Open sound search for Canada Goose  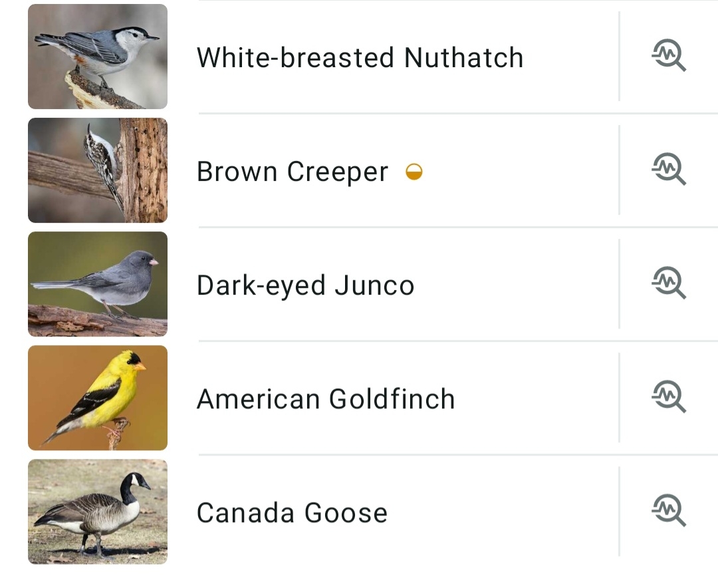pyautogui.click(x=668, y=511)
